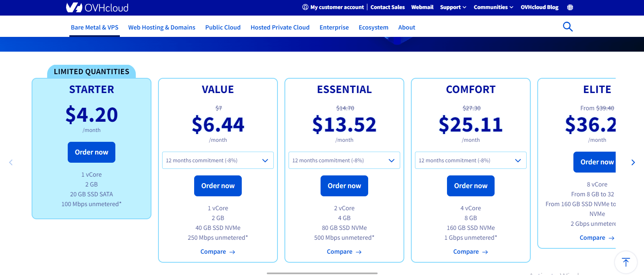
Task: Open the Public Cloud menu
Action: point(223,27)
